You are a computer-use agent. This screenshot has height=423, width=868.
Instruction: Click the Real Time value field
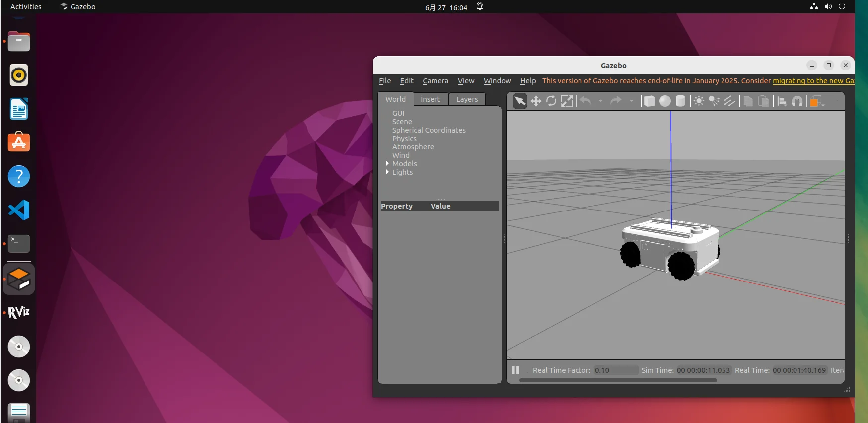pyautogui.click(x=799, y=370)
